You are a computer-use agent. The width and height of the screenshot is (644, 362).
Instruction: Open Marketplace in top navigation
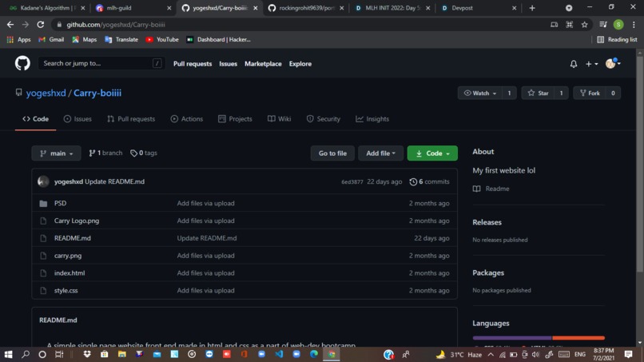(263, 64)
